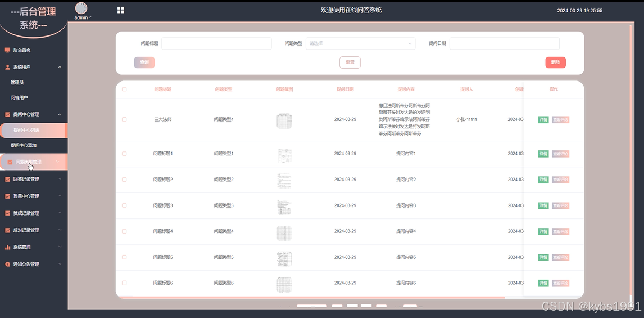Click the user icon beside 系统用户
Viewport: 644px width, 318px height.
[x=7, y=67]
